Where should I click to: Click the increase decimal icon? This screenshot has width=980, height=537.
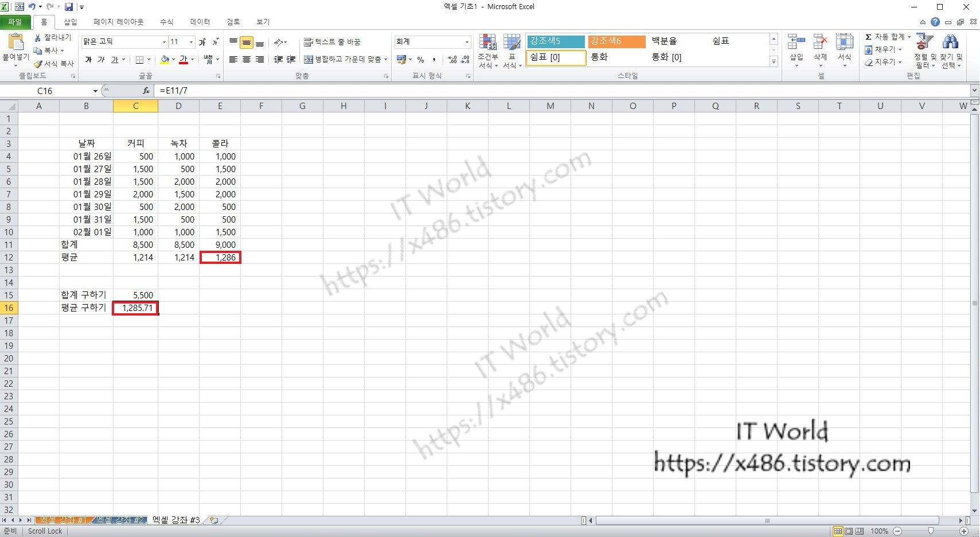452,60
